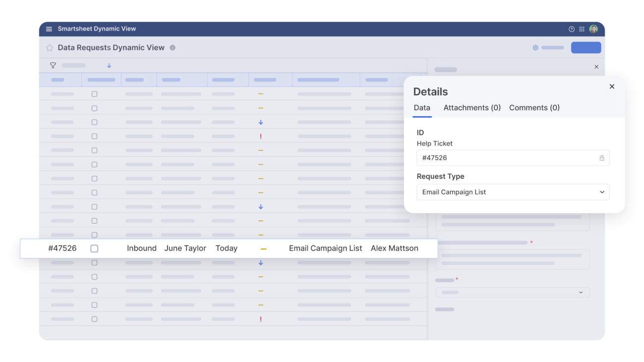Click the user profile avatar
Screen dimensions: 644x362
(593, 29)
